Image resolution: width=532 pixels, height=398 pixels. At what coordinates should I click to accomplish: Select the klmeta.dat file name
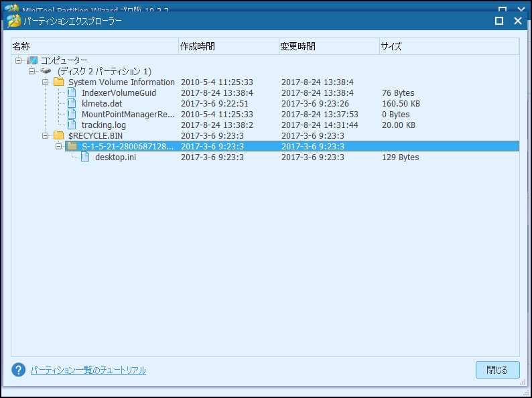pyautogui.click(x=102, y=103)
